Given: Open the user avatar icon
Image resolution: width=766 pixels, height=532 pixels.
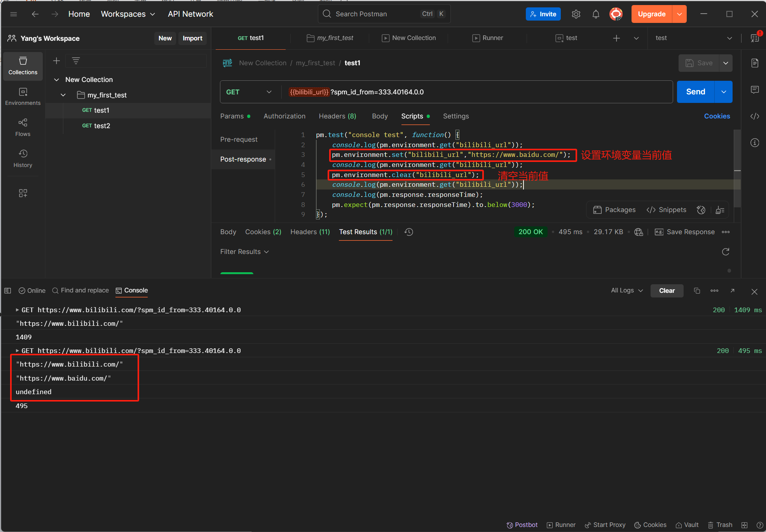Looking at the screenshot, I should [616, 14].
